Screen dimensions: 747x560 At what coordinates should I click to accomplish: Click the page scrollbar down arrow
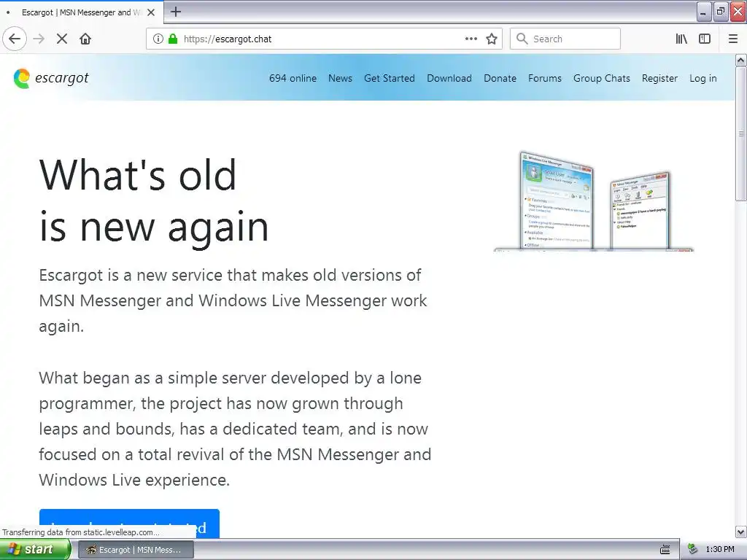coord(740,532)
